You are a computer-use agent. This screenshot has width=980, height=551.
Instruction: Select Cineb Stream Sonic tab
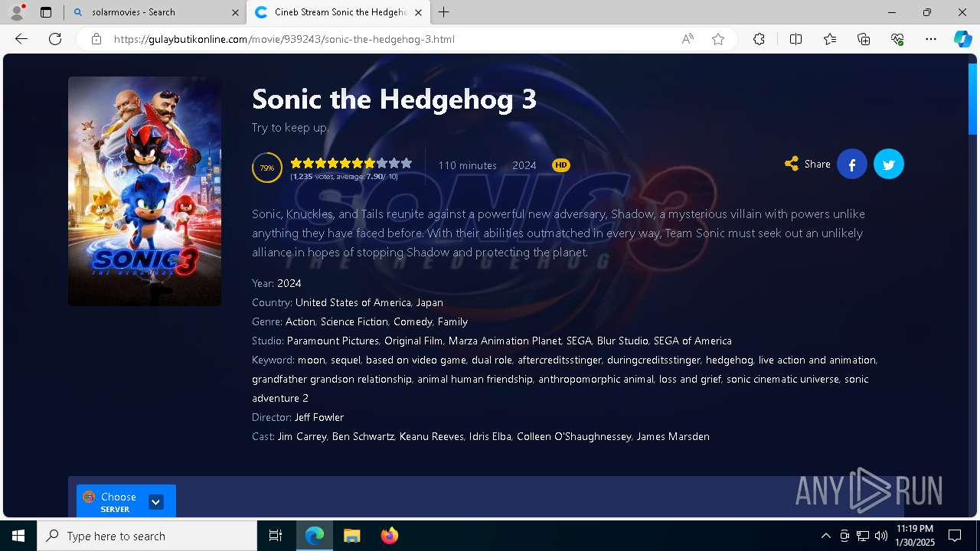[x=339, y=12]
